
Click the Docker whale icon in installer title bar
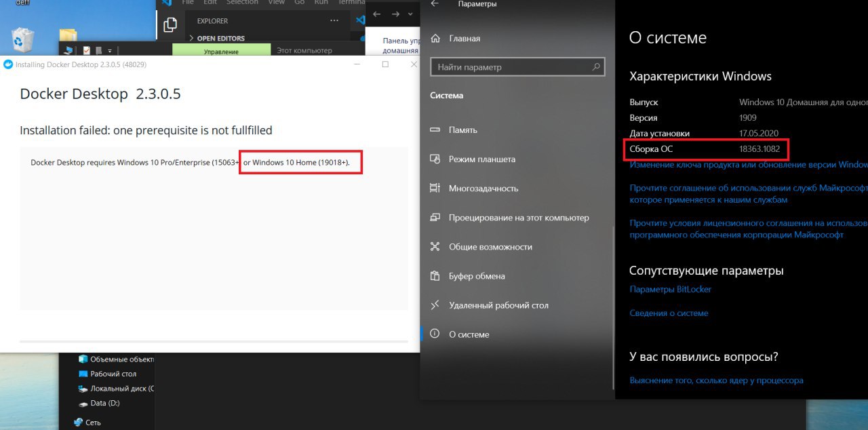[8, 64]
